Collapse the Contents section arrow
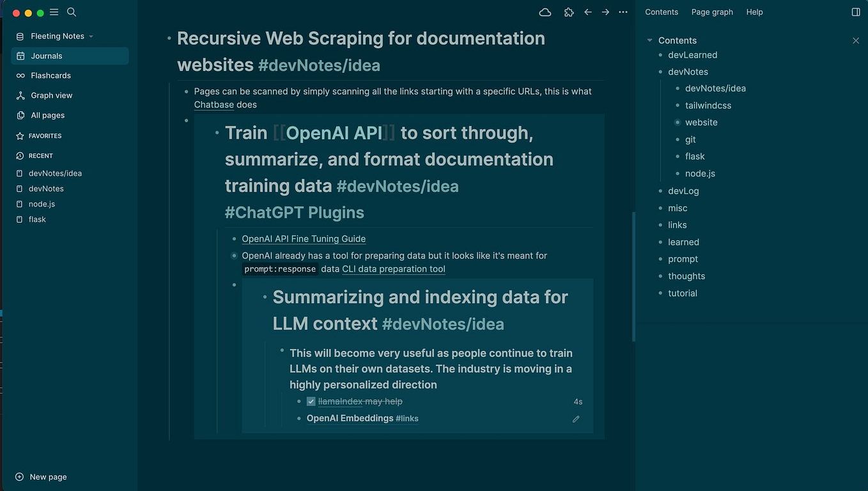The image size is (868, 491). coord(650,40)
